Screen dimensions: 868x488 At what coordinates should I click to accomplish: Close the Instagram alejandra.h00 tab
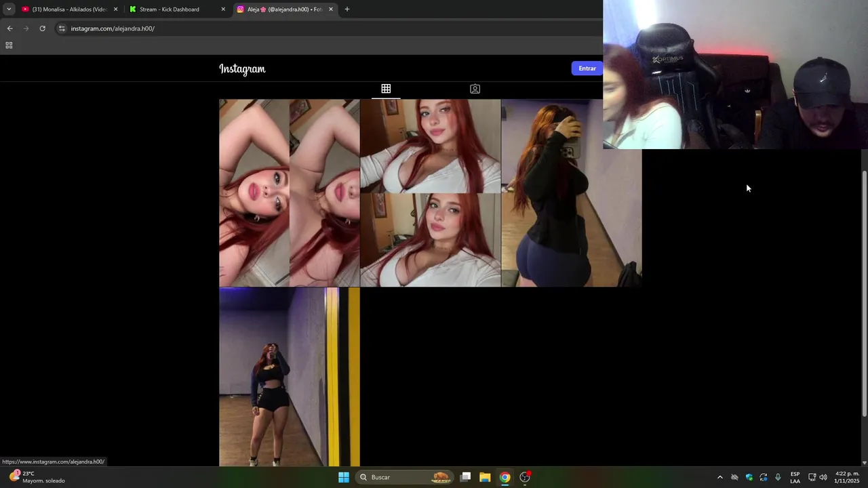pyautogui.click(x=331, y=9)
